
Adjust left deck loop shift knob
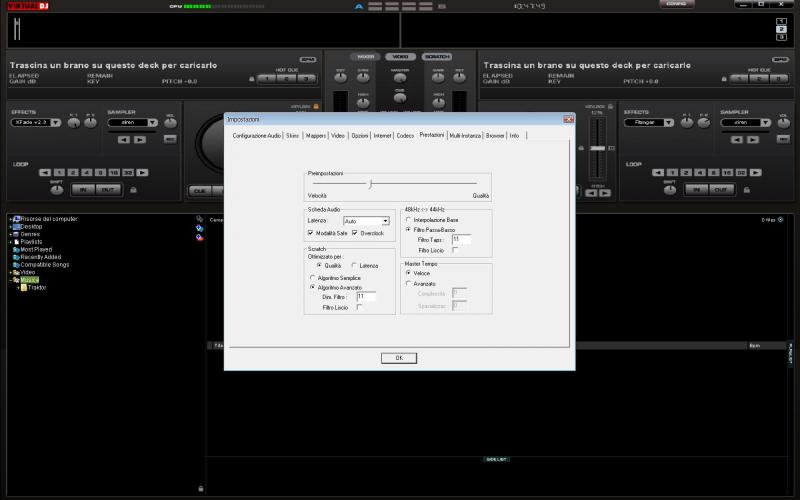coord(57,190)
